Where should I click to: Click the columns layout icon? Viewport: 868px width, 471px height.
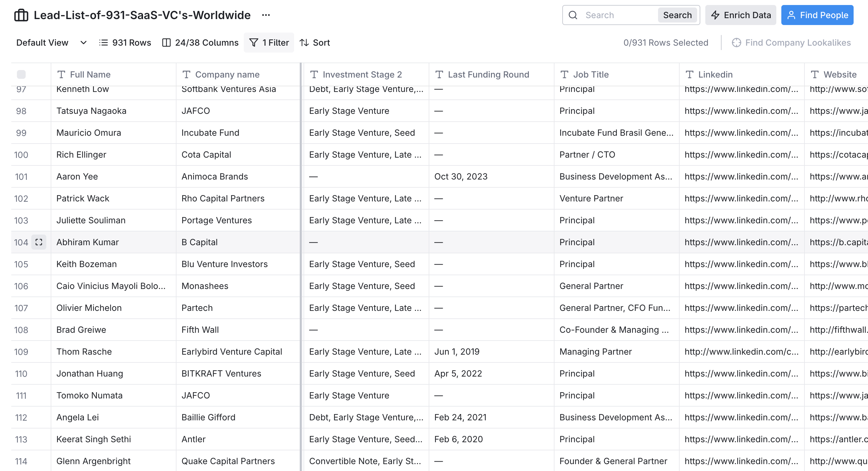coord(166,43)
